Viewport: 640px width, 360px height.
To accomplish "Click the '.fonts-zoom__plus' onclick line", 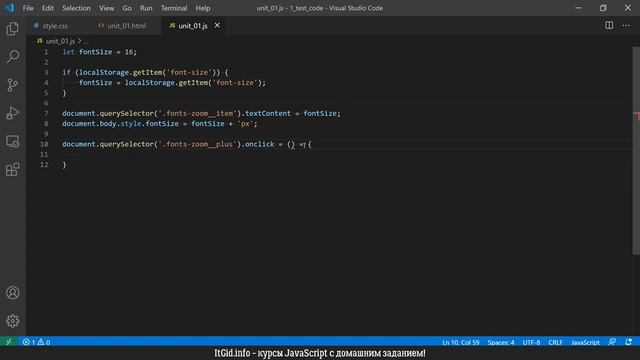I will point(187,144).
